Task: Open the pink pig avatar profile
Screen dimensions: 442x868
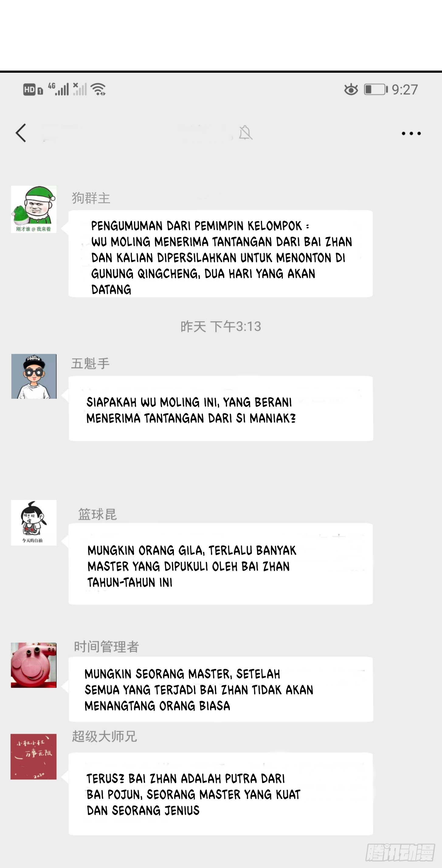Action: click(x=34, y=665)
